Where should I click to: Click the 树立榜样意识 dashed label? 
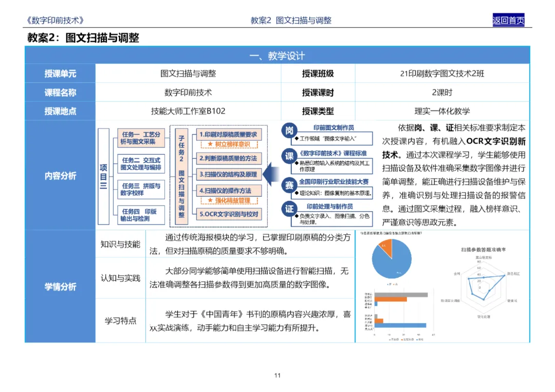[229, 144]
